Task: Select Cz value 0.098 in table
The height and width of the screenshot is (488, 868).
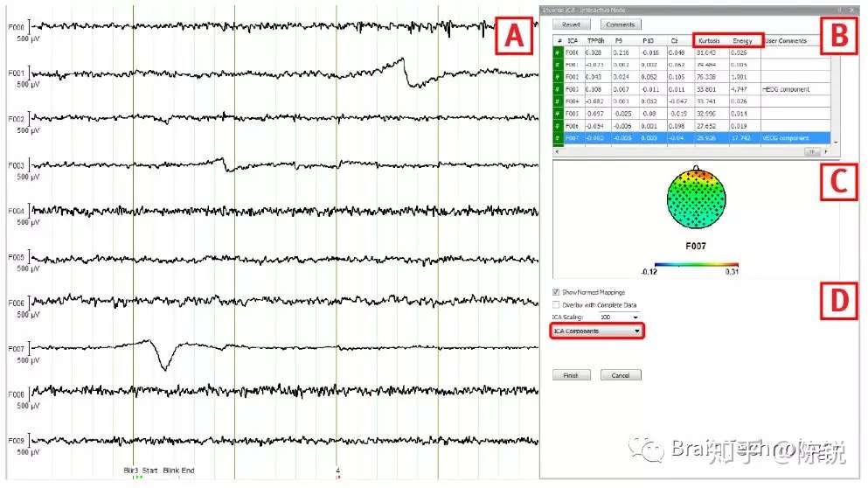Action: tap(677, 126)
